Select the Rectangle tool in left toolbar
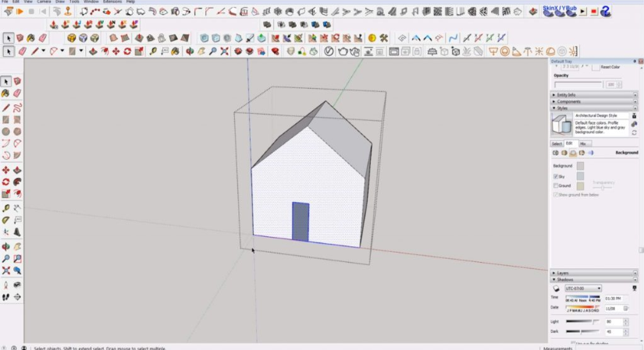Image resolution: width=644 pixels, height=350 pixels. click(5, 120)
